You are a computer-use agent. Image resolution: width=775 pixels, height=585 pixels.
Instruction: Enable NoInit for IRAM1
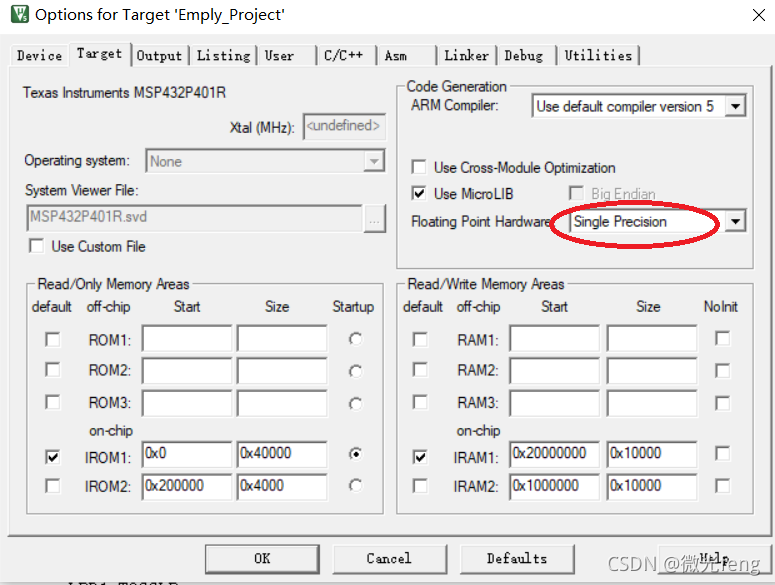(722, 454)
